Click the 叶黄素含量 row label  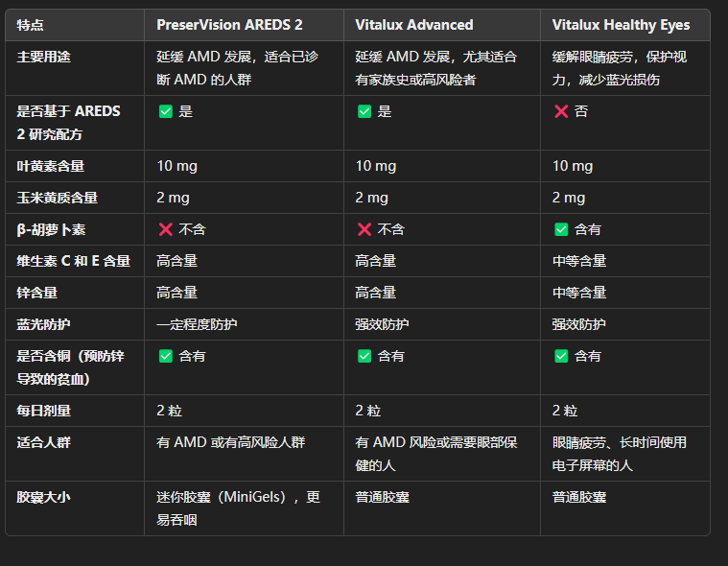click(x=50, y=166)
